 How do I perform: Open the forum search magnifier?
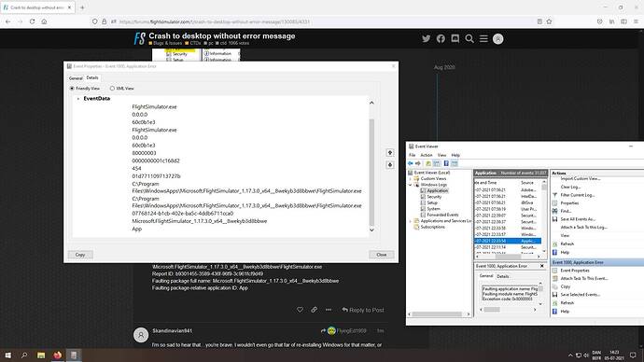click(x=469, y=38)
